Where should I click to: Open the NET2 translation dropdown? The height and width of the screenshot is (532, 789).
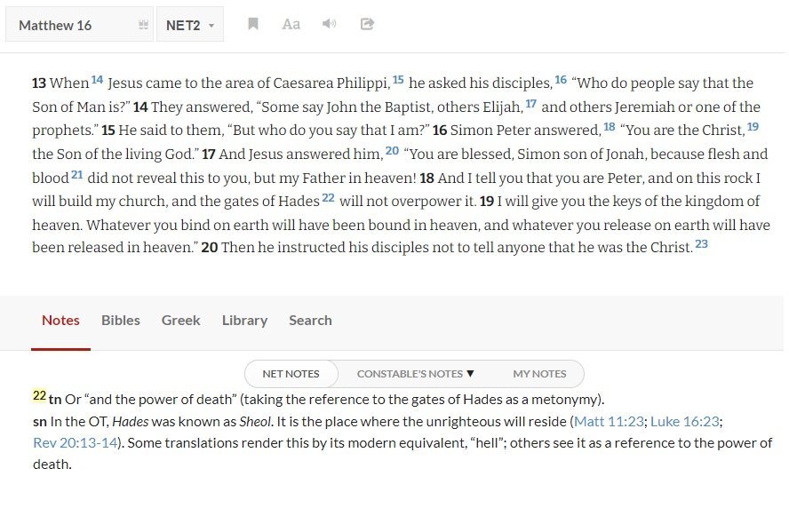click(190, 25)
